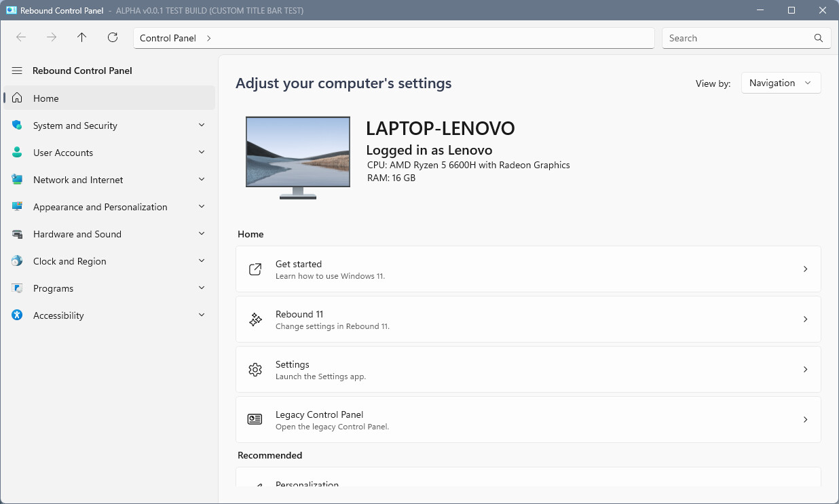This screenshot has height=504, width=839.
Task: Click the 'Rebound Control Panel' sidebar title
Action: (x=82, y=71)
